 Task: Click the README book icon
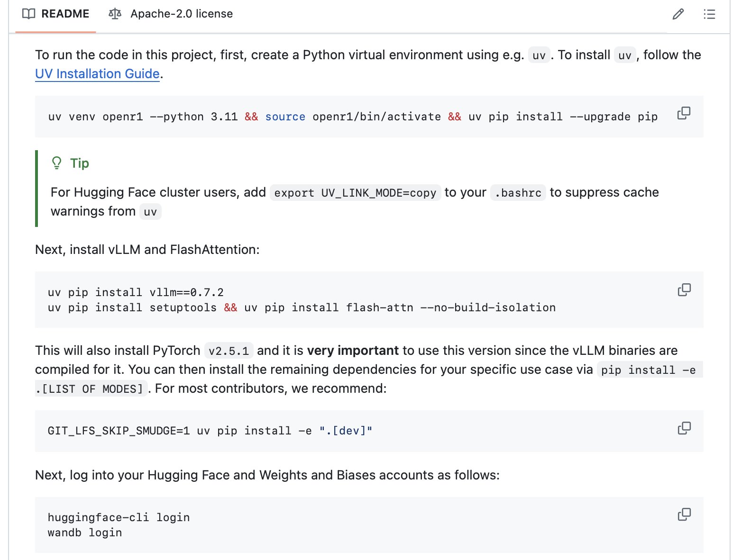tap(28, 14)
